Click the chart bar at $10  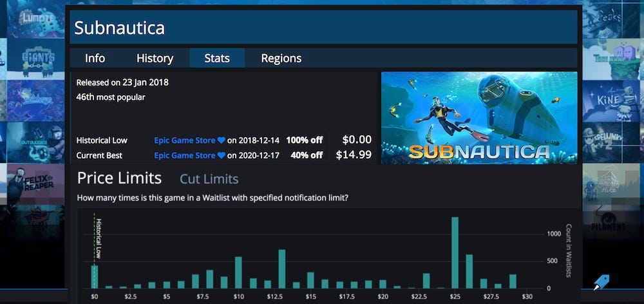(238, 272)
